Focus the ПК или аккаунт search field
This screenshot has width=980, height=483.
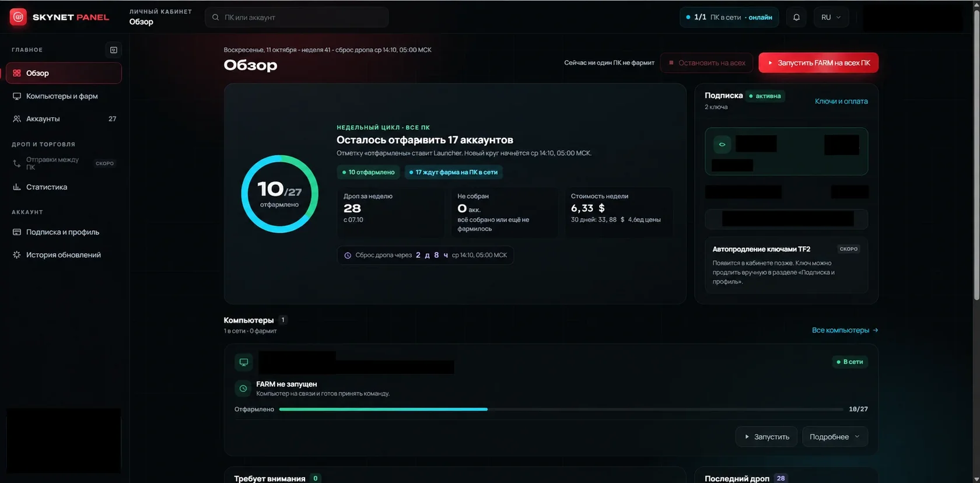(x=297, y=17)
